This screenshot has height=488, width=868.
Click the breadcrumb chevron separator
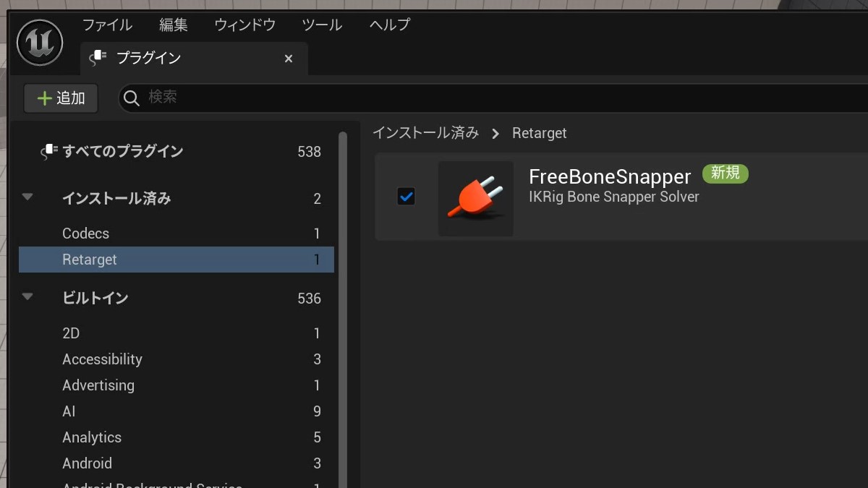[x=495, y=133]
